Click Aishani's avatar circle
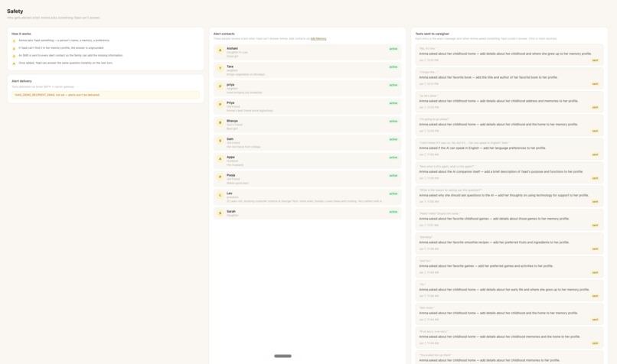 (x=220, y=50)
